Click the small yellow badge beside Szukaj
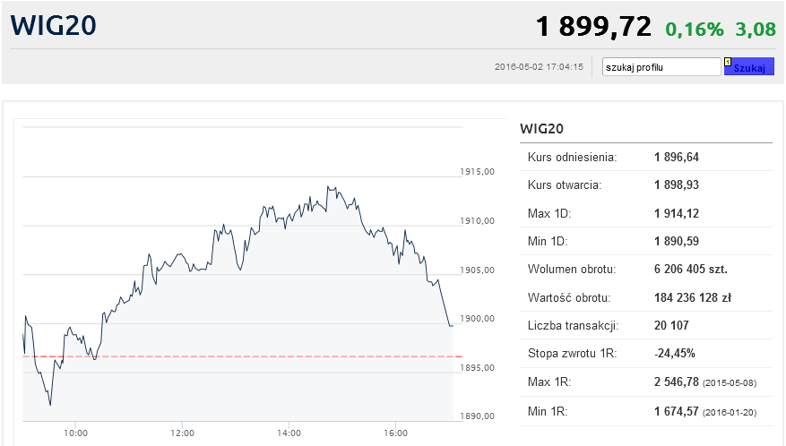This screenshot has width=786, height=446. pyautogui.click(x=728, y=62)
